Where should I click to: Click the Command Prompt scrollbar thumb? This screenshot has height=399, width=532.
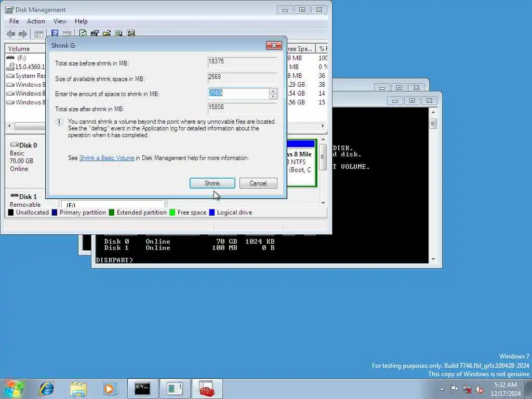(433, 124)
